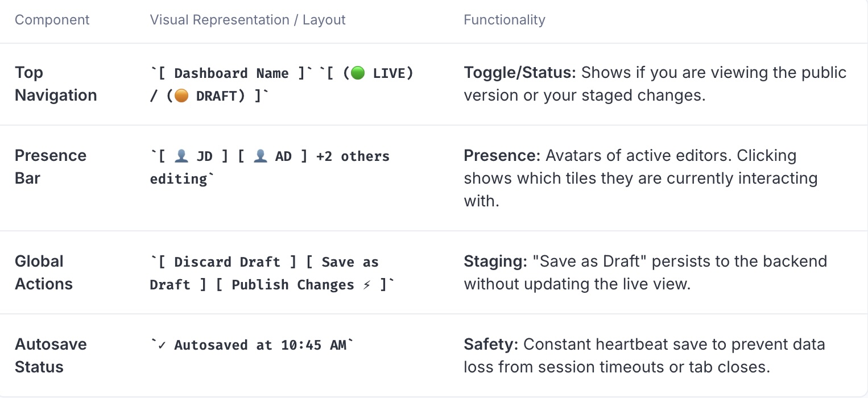Viewport: 868px width, 398px height.
Task: Click the bold Toggle/Status: label
Action: [520, 73]
